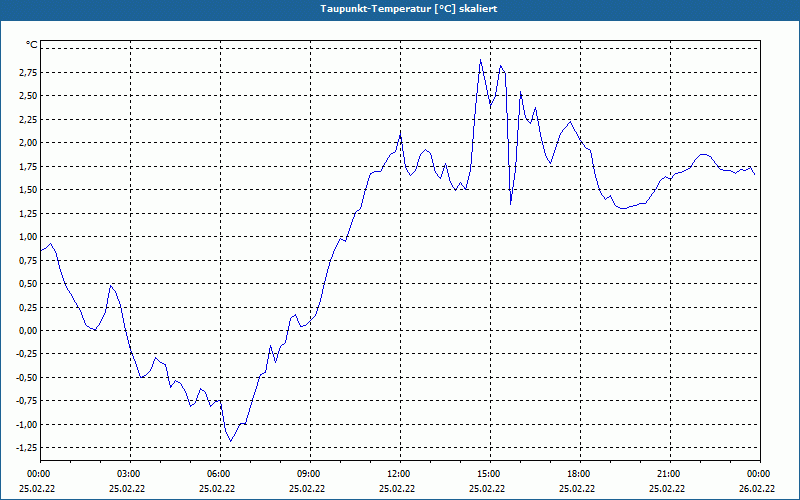Click the 1,25 y-axis label
The height and width of the screenshot is (500, 800).
(29, 213)
